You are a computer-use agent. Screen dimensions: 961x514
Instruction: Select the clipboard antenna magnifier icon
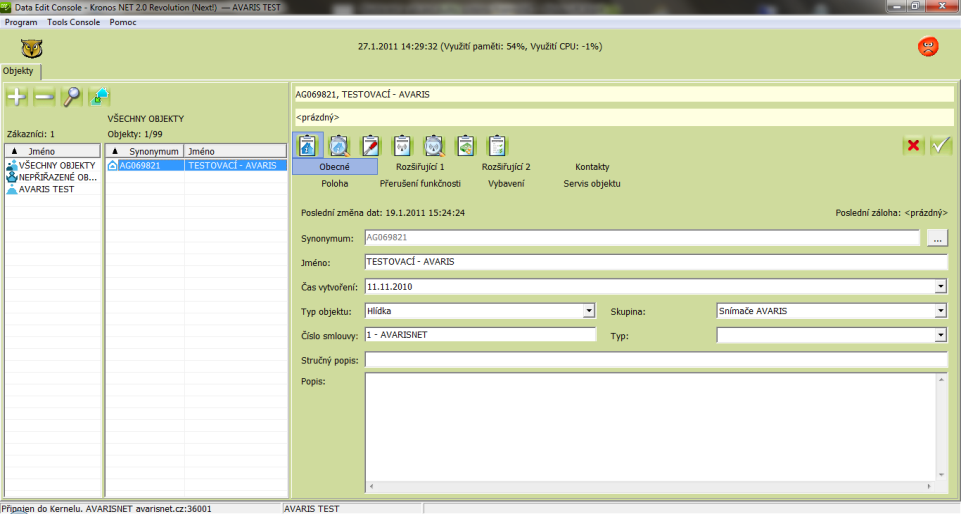434,146
